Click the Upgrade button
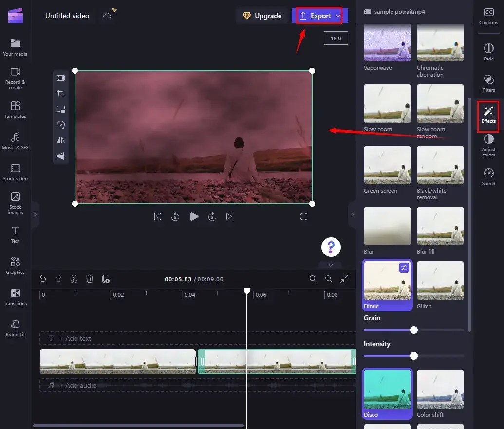504x429 pixels. tap(262, 15)
